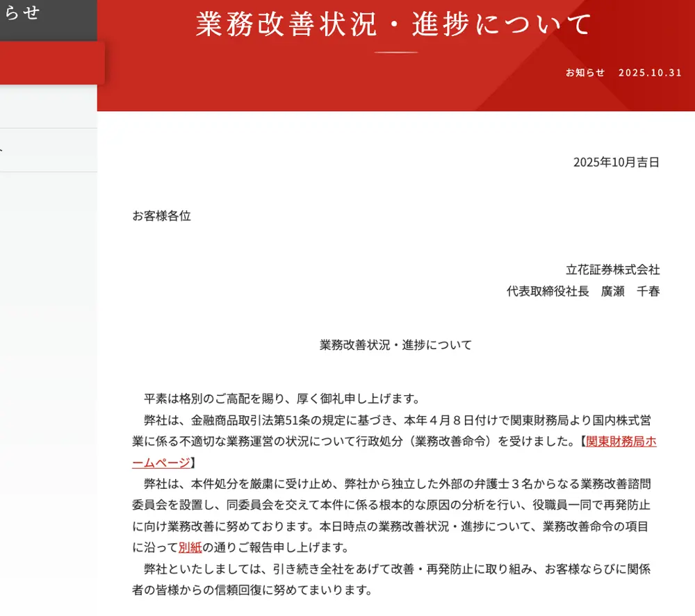The width and height of the screenshot is (695, 616).
Task: Click the page title 業務改善状況・進捗について in the red banner
Action: point(393,24)
